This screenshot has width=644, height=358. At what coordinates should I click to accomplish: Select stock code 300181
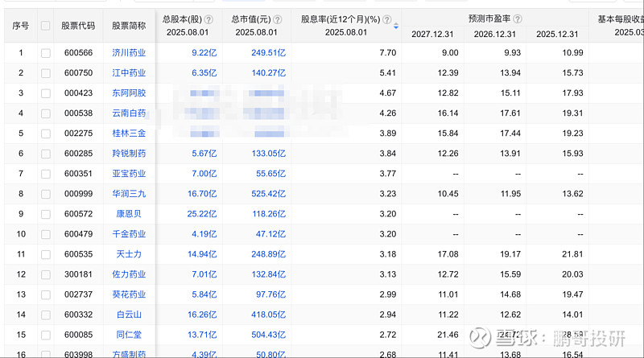pyautogui.click(x=78, y=274)
